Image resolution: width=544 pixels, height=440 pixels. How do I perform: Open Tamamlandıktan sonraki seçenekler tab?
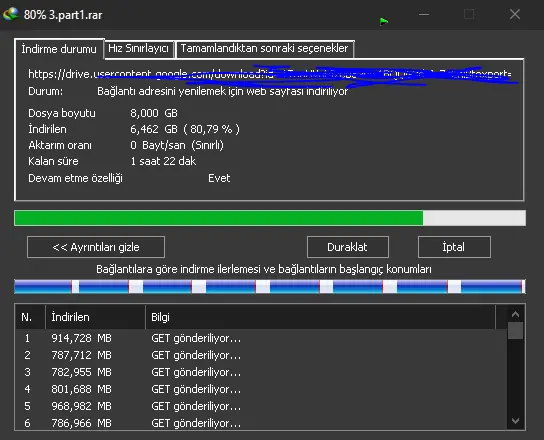click(264, 48)
